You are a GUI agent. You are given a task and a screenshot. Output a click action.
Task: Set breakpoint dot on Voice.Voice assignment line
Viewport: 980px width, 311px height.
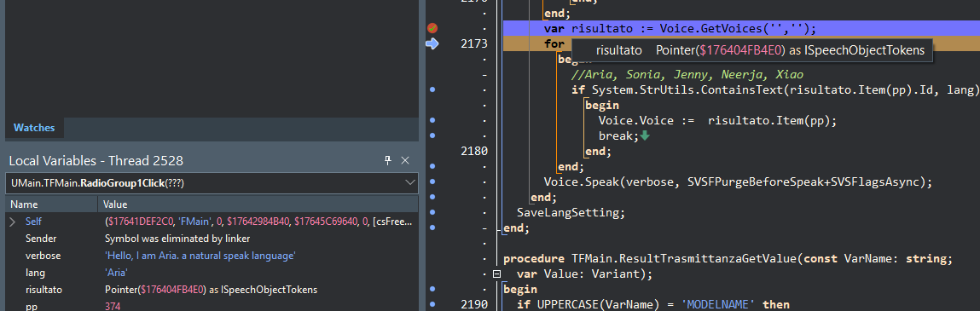pos(432,120)
